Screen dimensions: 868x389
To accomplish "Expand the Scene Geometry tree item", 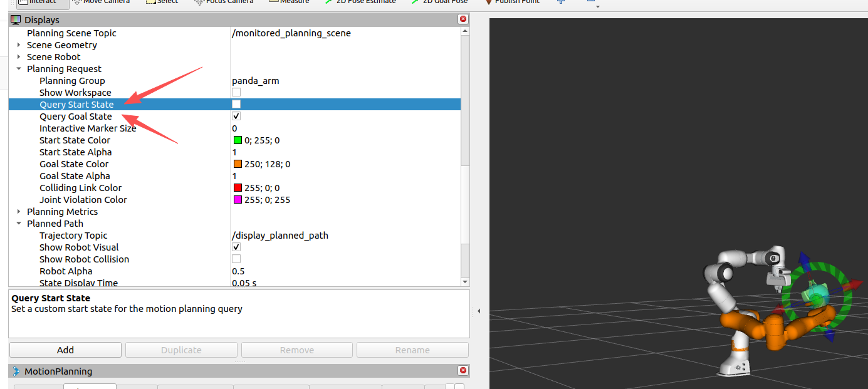I will point(18,44).
